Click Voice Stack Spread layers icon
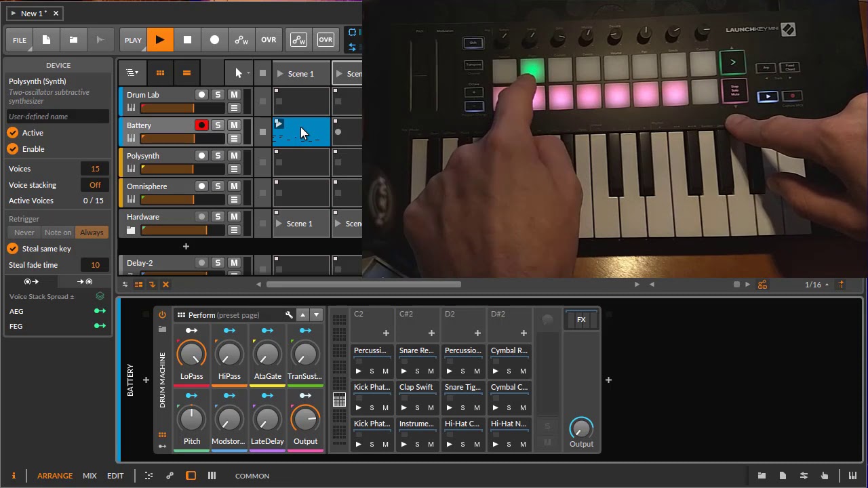Screen dimensions: 868x488 (100, 296)
